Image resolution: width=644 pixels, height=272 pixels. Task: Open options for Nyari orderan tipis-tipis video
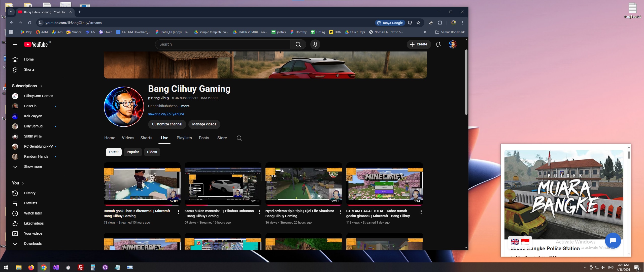pyautogui.click(x=340, y=212)
